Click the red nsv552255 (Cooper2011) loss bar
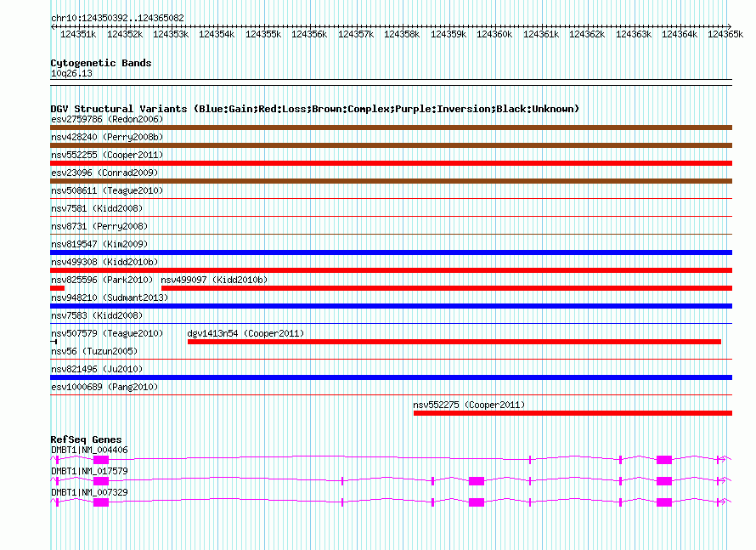The width and height of the screenshot is (756, 550). point(391,163)
